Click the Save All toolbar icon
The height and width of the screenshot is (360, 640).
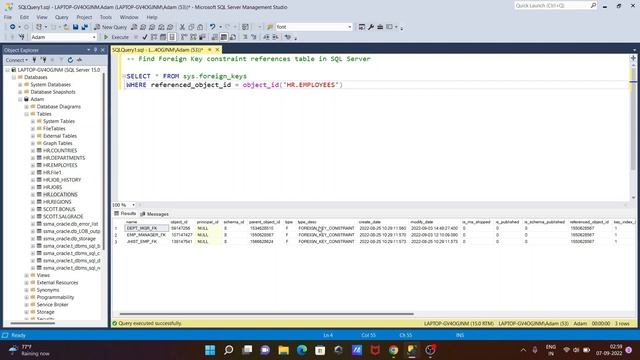84,27
